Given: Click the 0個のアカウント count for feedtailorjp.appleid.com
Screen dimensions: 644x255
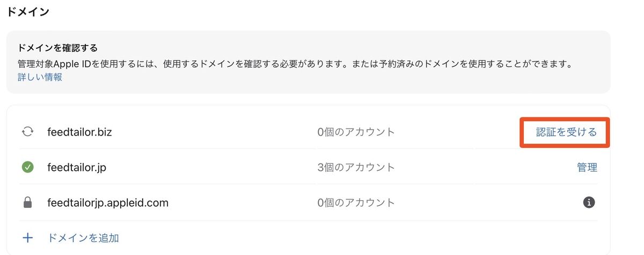Looking at the screenshot, I should pos(356,203).
